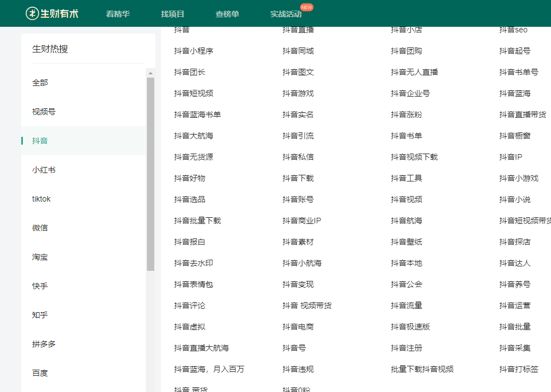Open the 抖音探店 keyword link

[x=515, y=242]
